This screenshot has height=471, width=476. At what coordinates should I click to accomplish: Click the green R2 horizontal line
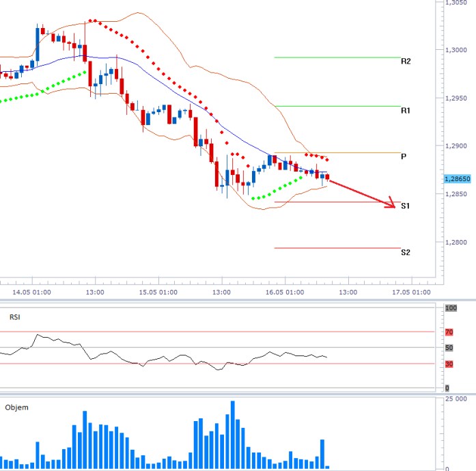pyautogui.click(x=337, y=57)
